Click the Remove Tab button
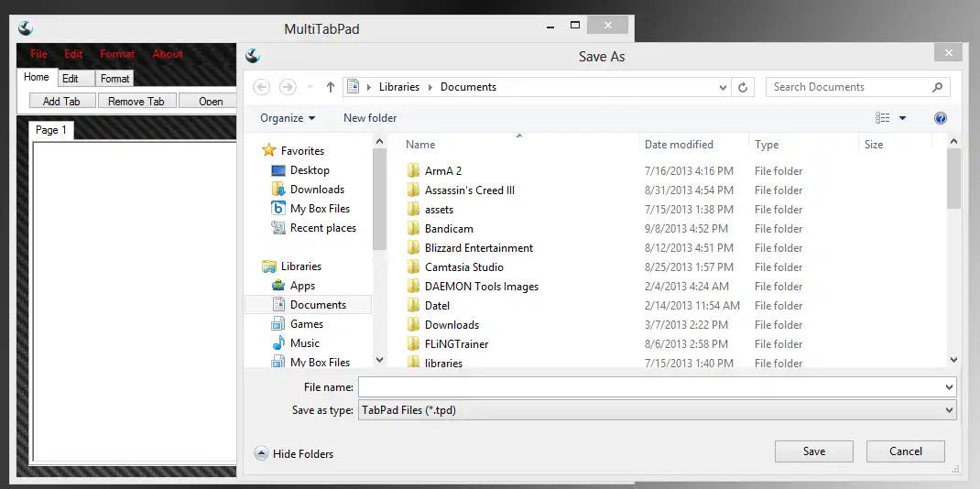 pos(136,101)
